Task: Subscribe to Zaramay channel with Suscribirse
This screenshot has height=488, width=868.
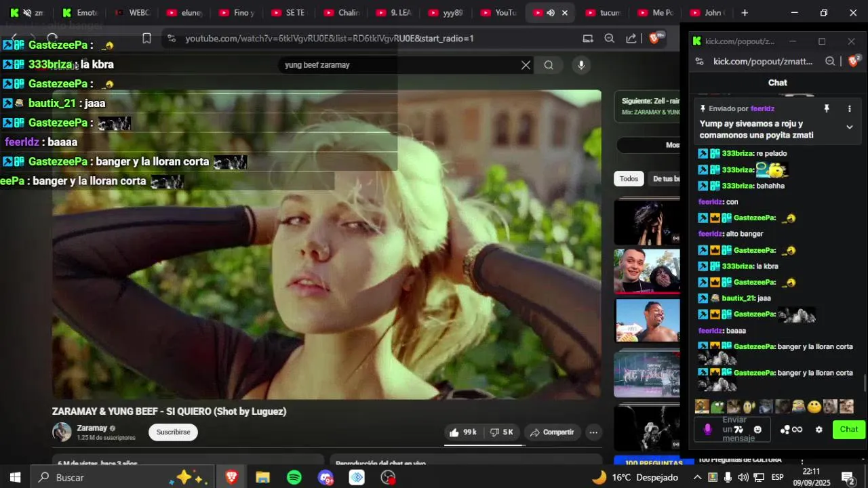Action: (x=173, y=432)
